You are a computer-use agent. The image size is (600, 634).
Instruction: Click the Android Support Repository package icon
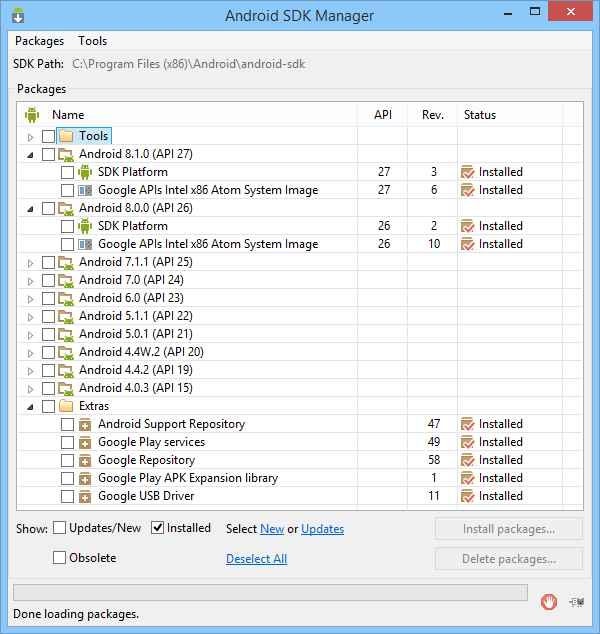[x=85, y=425]
